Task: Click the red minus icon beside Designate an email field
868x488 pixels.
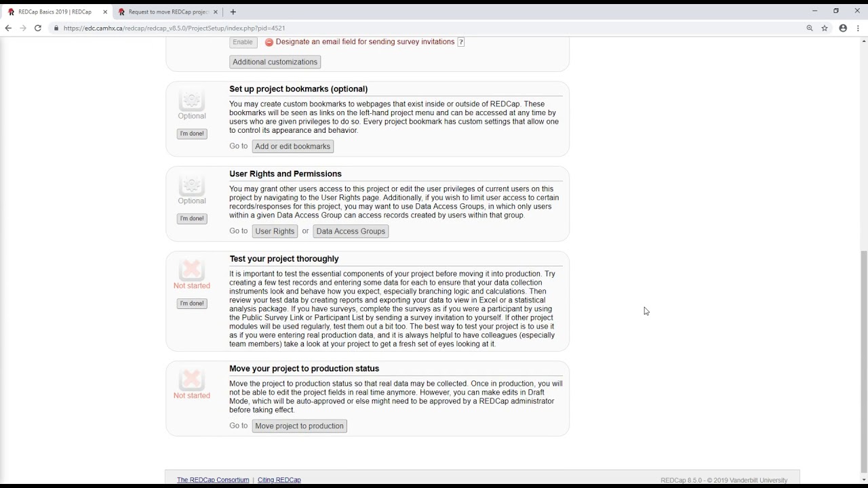Action: 269,42
